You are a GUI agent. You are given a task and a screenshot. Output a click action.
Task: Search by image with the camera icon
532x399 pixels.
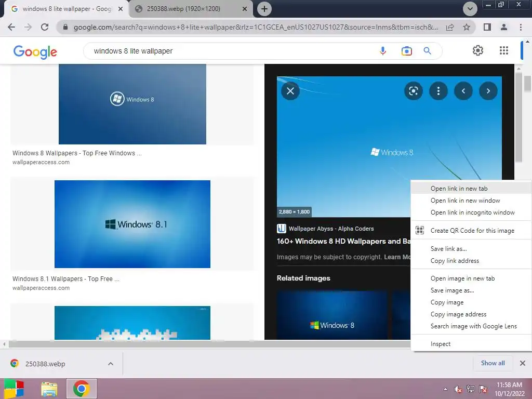tap(406, 51)
